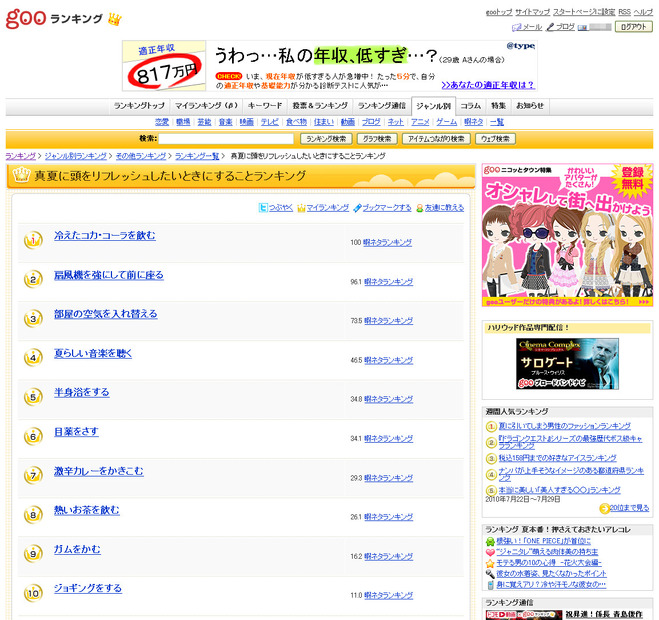This screenshot has width=659, height=620.
Task: Click the マイランキング crown icon
Action: point(301,208)
